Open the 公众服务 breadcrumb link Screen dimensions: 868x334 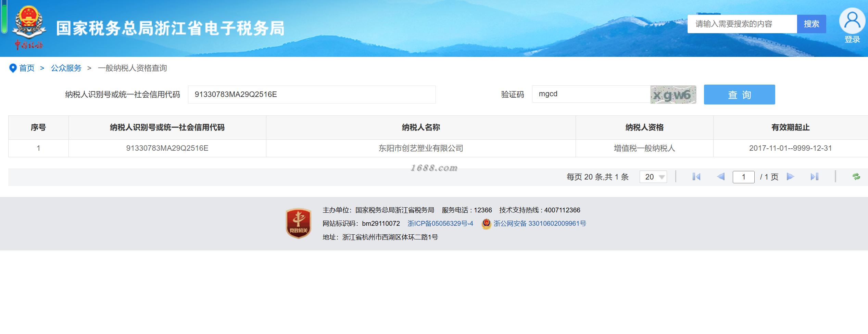click(66, 68)
